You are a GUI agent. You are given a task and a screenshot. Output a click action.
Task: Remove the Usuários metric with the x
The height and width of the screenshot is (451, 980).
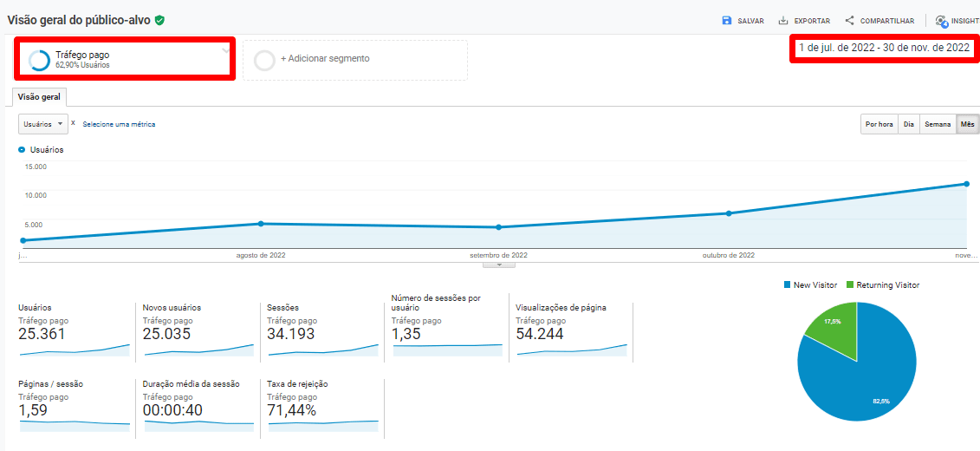[73, 123]
